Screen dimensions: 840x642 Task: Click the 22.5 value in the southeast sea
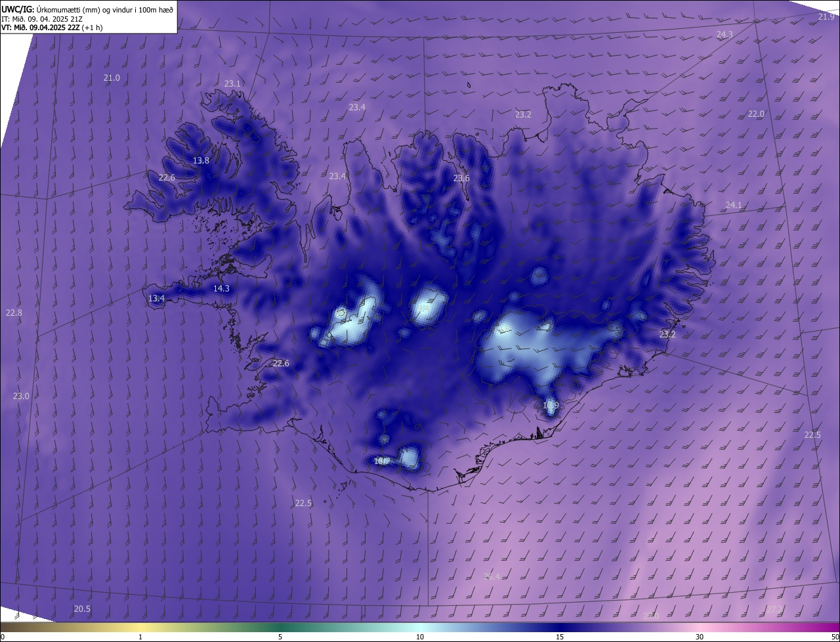tap(812, 435)
